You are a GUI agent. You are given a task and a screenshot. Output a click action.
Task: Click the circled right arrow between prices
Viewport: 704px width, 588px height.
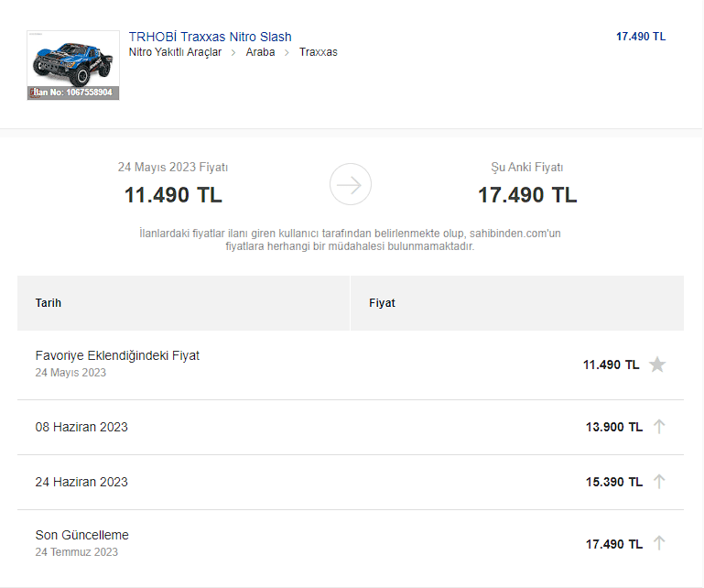[351, 184]
